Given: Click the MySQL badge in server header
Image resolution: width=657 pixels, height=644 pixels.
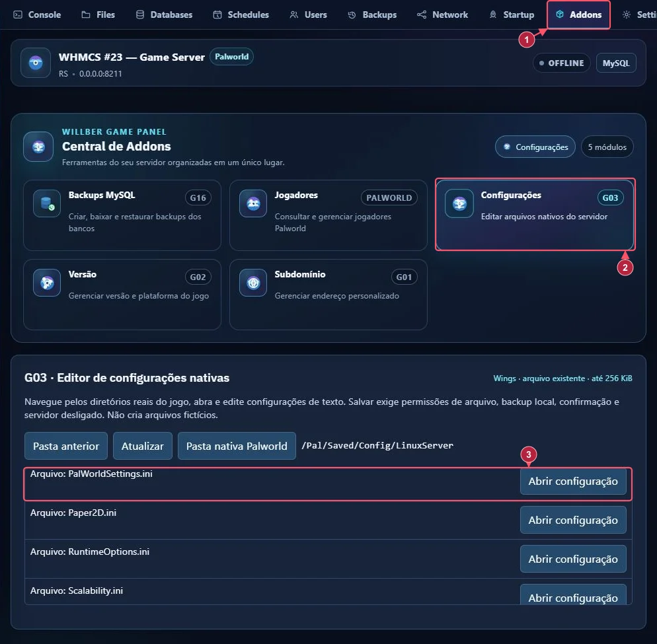Looking at the screenshot, I should point(616,63).
